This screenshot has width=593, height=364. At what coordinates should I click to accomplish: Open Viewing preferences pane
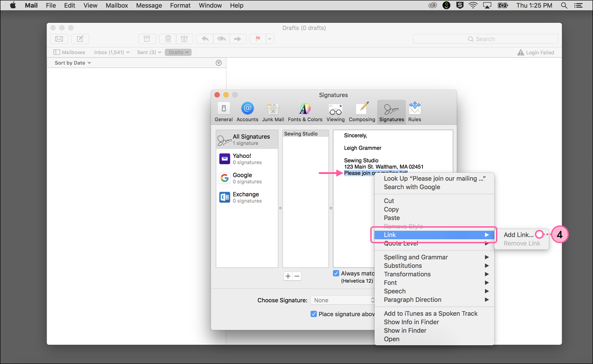click(x=335, y=112)
